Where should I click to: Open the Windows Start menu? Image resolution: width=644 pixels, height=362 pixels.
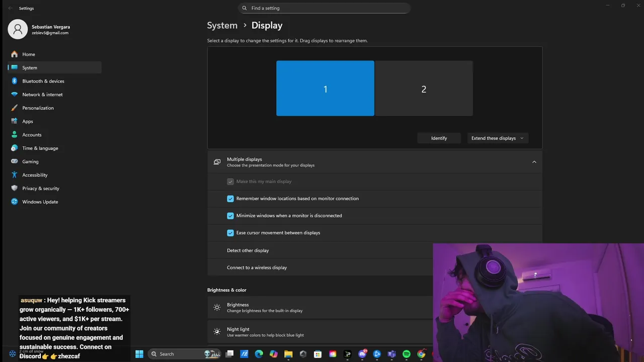[139, 354]
